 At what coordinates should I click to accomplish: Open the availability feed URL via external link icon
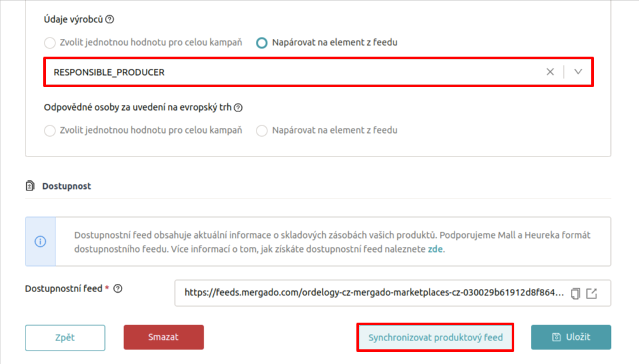pos(592,293)
